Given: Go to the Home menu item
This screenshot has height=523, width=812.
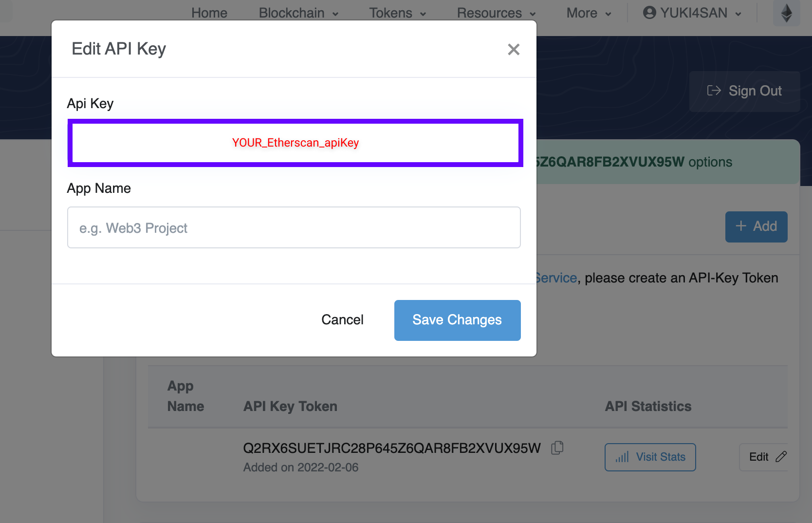Looking at the screenshot, I should point(209,13).
